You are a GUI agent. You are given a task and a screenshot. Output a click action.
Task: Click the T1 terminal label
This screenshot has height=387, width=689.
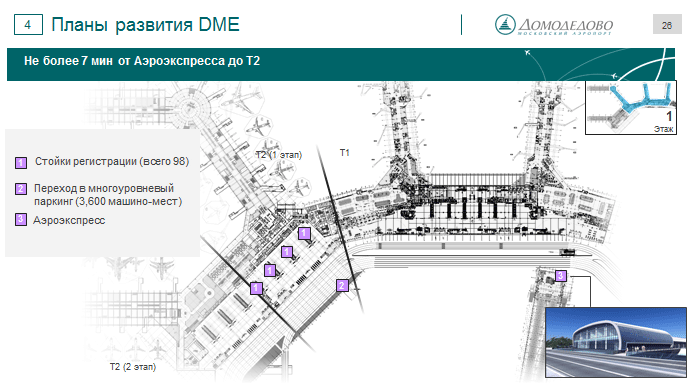(x=344, y=153)
